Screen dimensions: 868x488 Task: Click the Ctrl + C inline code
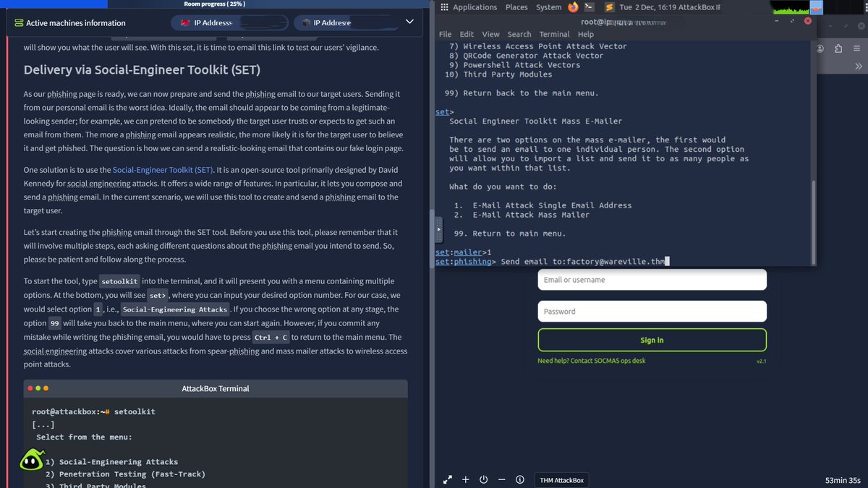(x=271, y=338)
